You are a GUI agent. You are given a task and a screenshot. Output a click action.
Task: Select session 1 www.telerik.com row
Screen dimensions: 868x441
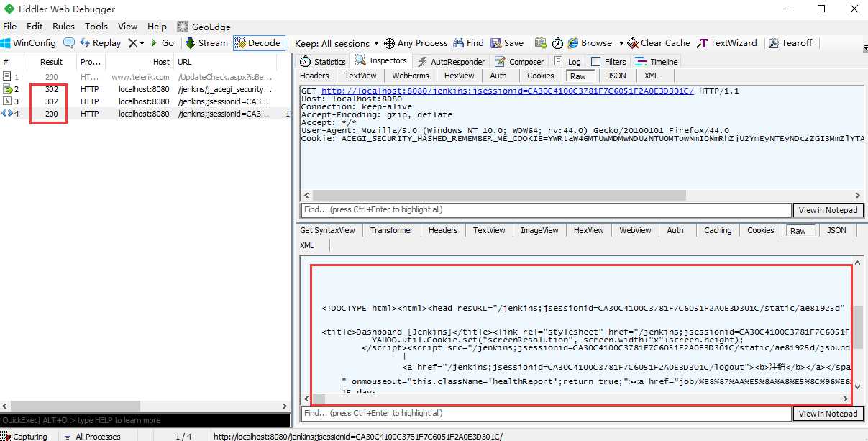coord(145,77)
